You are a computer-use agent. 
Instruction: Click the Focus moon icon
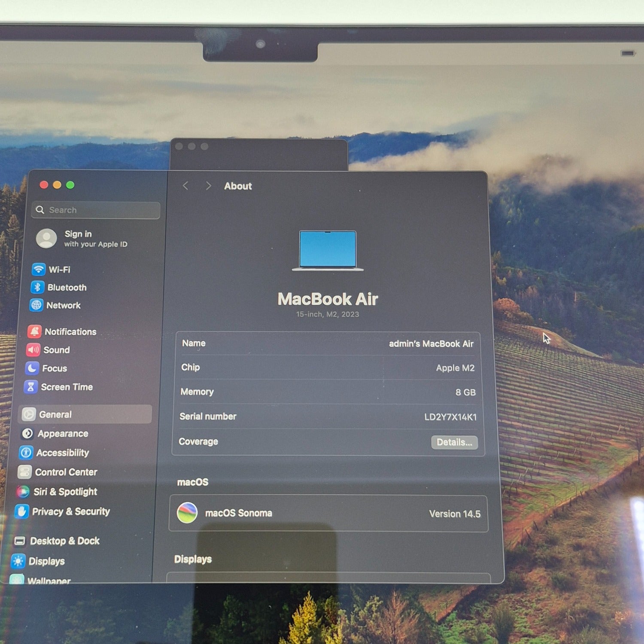(x=32, y=368)
